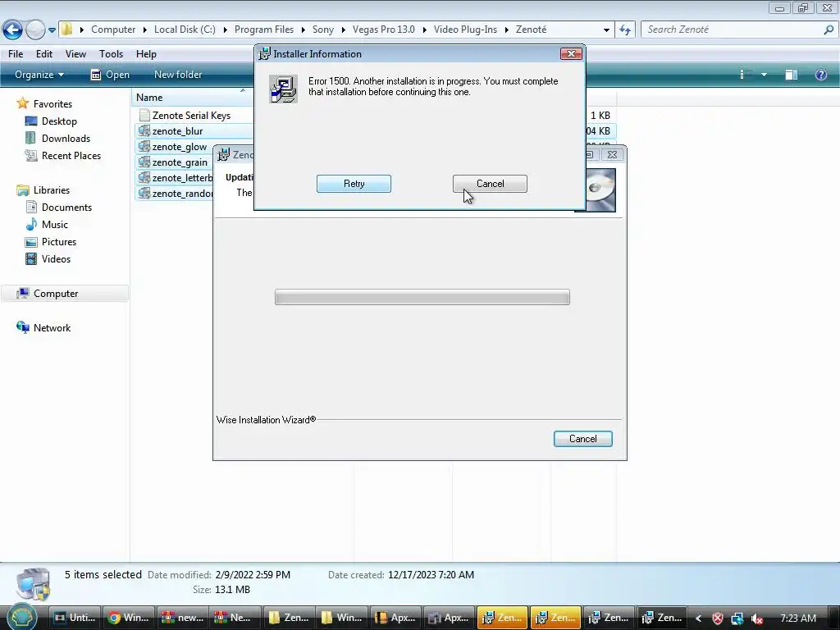Viewport: 840px width, 630px height.
Task: Open Pictures library
Action: point(59,242)
